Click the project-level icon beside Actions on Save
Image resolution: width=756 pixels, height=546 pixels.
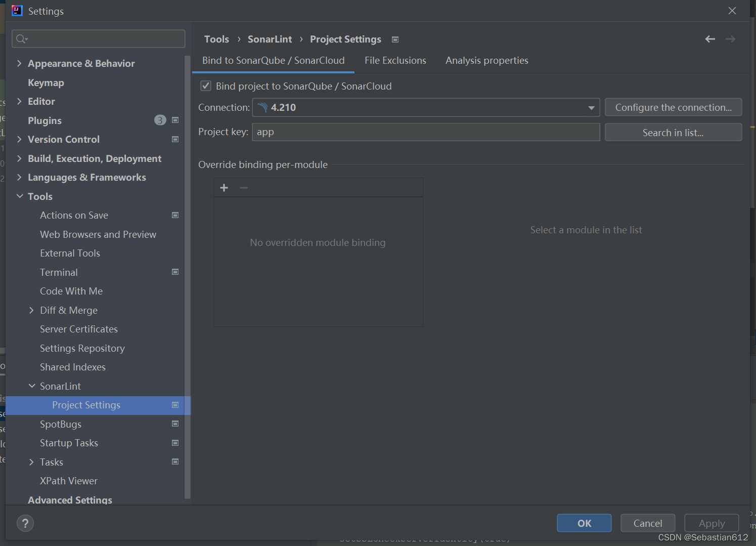[x=175, y=215]
